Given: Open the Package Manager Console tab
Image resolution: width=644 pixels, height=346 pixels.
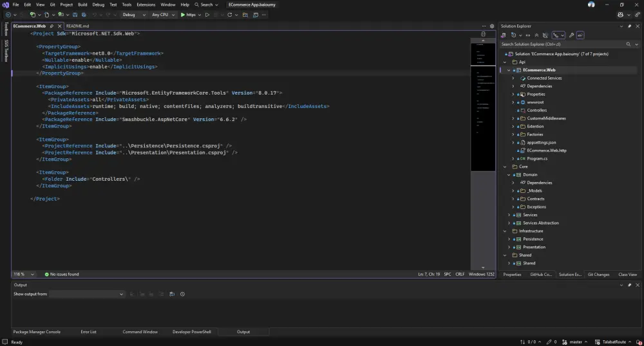Looking at the screenshot, I should [37, 332].
